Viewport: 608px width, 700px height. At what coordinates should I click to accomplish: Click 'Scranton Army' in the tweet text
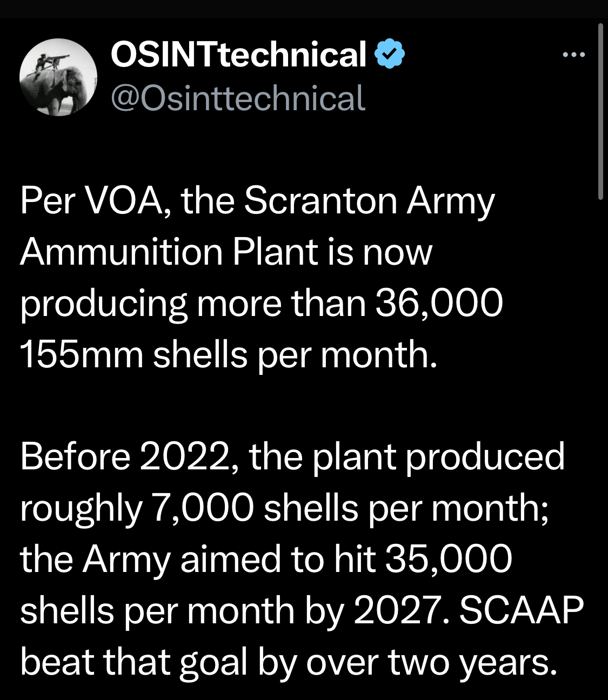click(369, 202)
